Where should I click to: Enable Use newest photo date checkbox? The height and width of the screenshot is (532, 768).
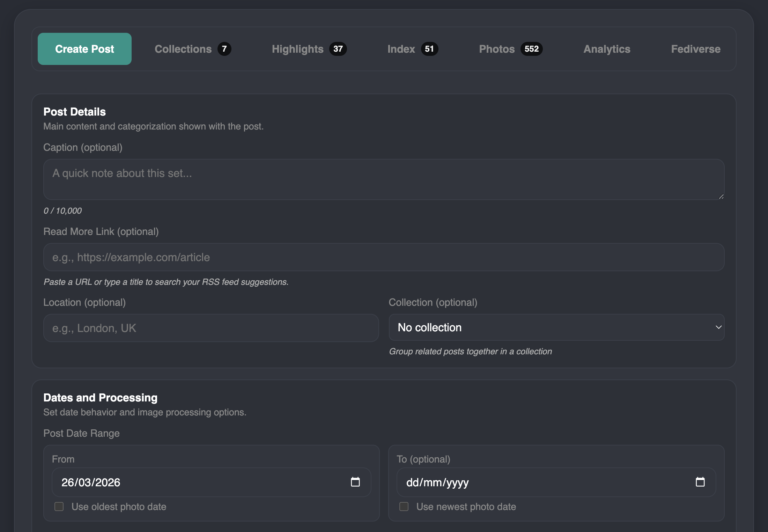(404, 507)
